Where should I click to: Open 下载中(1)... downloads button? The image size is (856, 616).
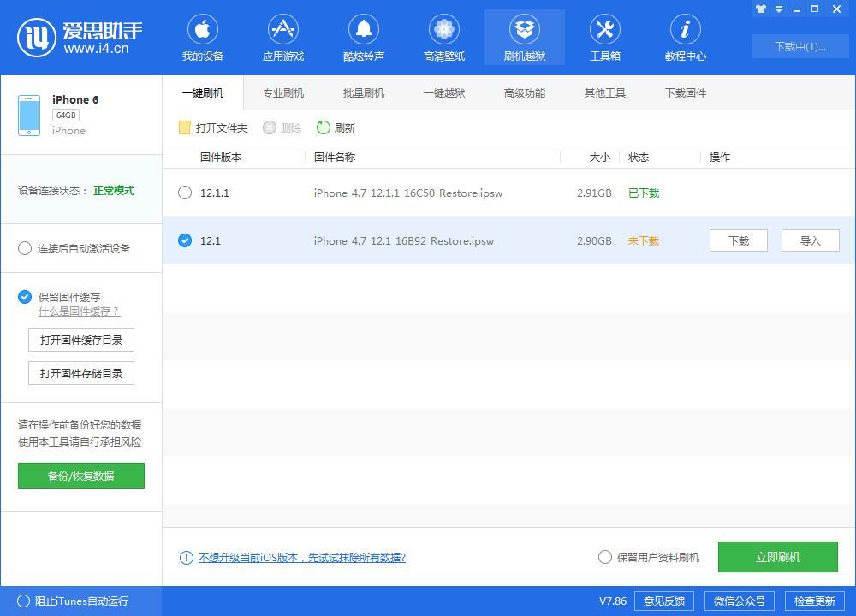tap(800, 46)
